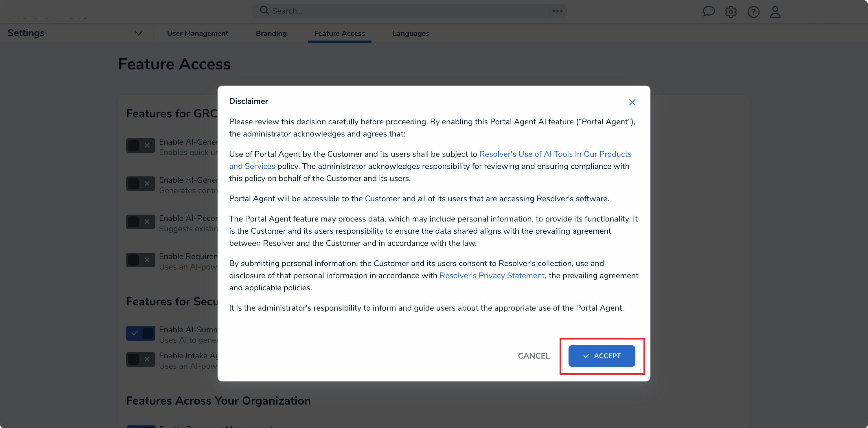The image size is (868, 428).
Task: Switch to the User Management tab
Action: pyautogui.click(x=197, y=33)
